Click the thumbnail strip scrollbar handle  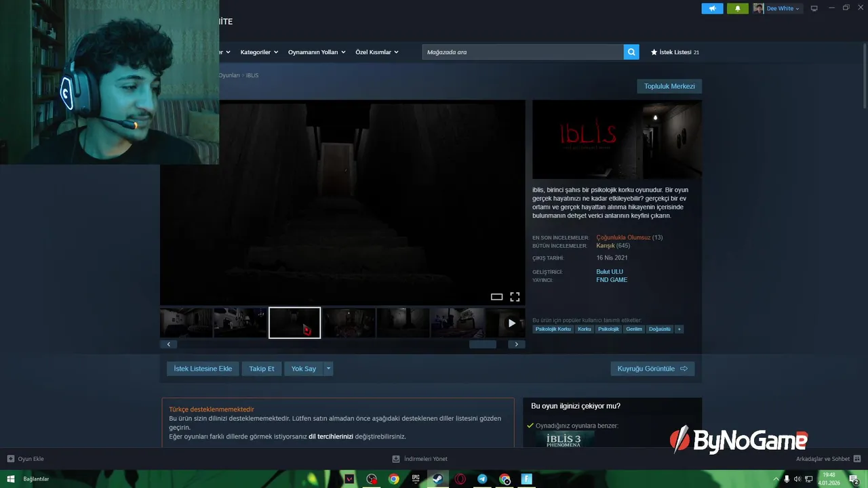coord(483,344)
